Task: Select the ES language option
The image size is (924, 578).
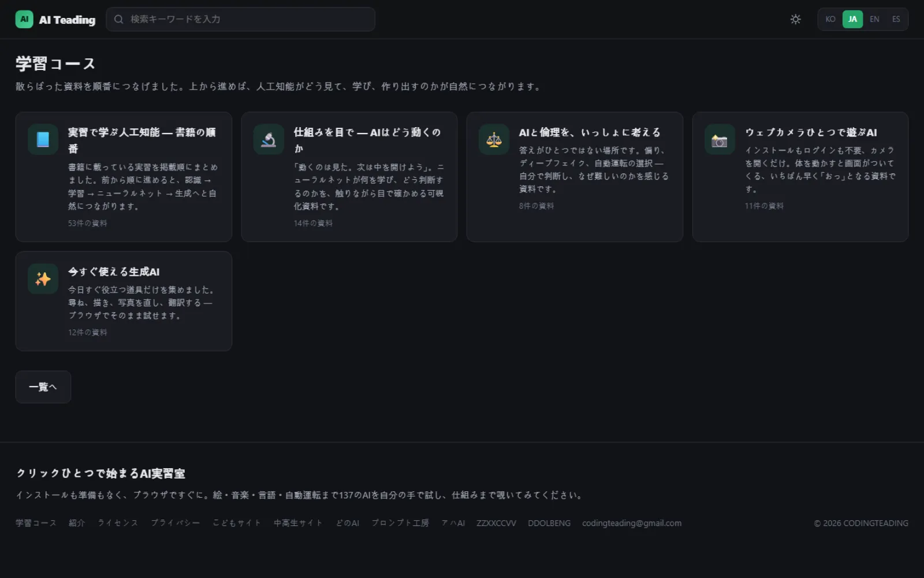Action: 896,19
